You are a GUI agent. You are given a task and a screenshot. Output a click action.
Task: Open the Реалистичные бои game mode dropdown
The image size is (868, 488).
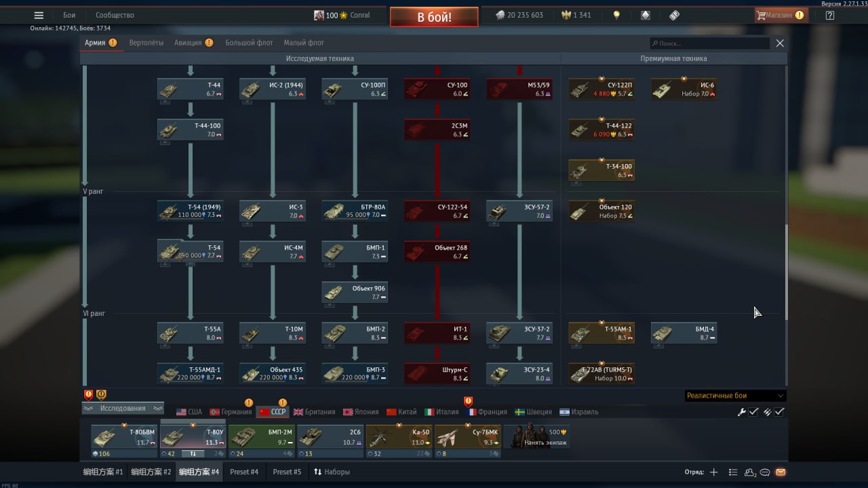(x=735, y=396)
